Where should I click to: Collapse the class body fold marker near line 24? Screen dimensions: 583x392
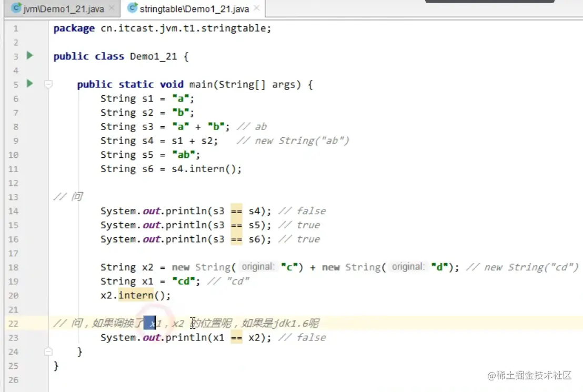click(48, 351)
